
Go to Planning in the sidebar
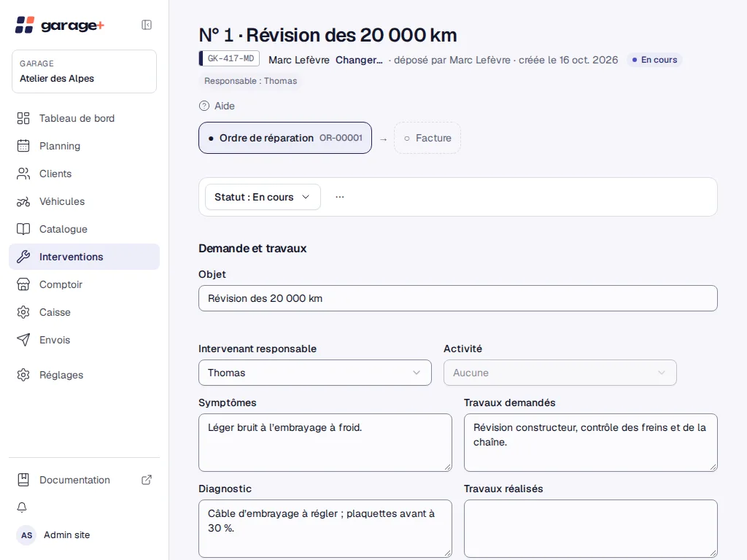(85, 146)
